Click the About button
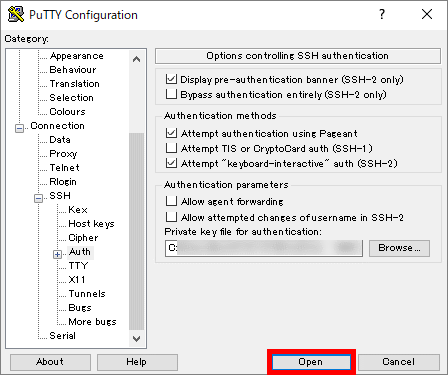 pyautogui.click(x=50, y=362)
